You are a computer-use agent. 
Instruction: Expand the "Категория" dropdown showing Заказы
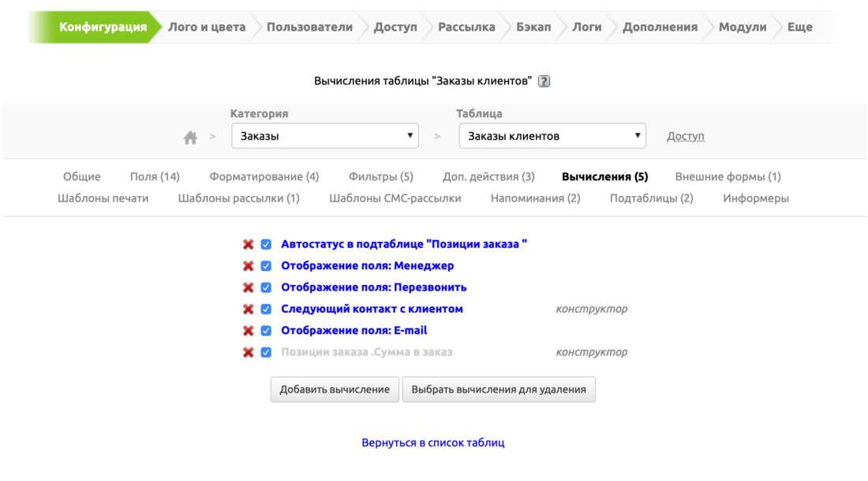(x=326, y=136)
